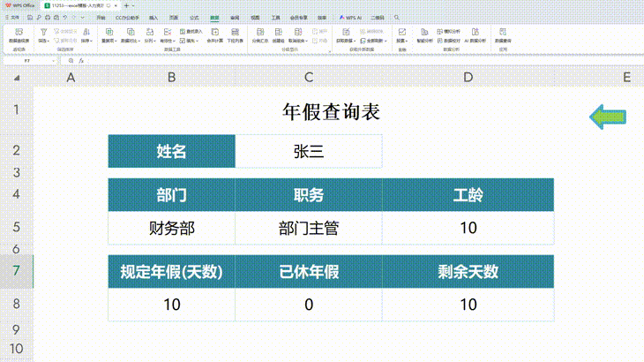Select the 0 value under 已休年假
Screen dimensions: 644x362
tap(309, 305)
